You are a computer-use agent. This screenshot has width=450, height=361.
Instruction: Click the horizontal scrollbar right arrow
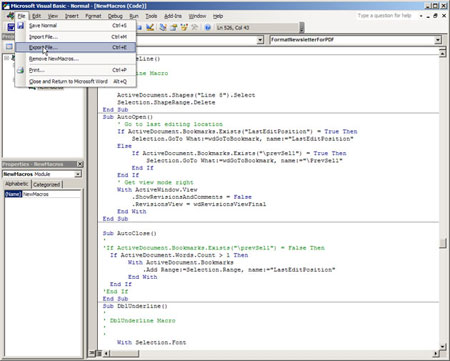(x=436, y=353)
